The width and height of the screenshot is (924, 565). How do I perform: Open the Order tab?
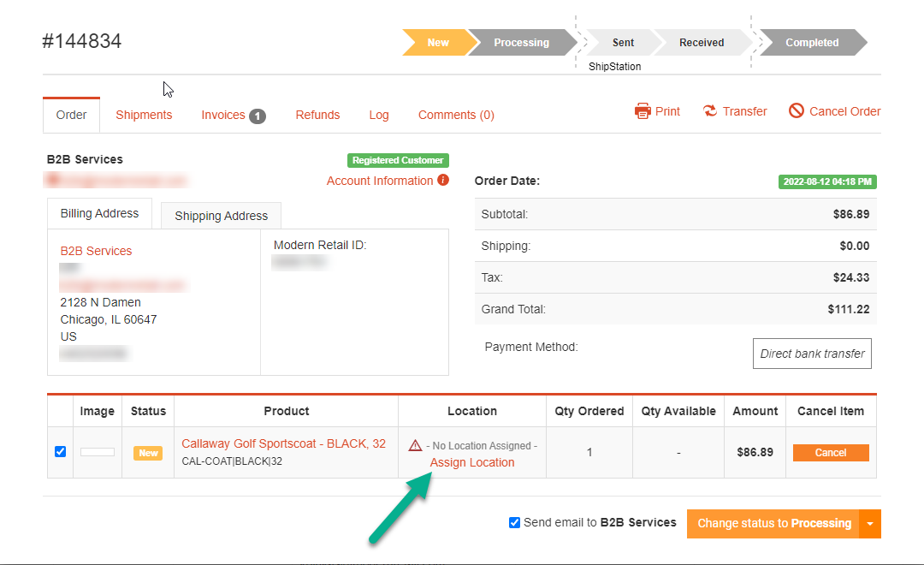pos(71,115)
